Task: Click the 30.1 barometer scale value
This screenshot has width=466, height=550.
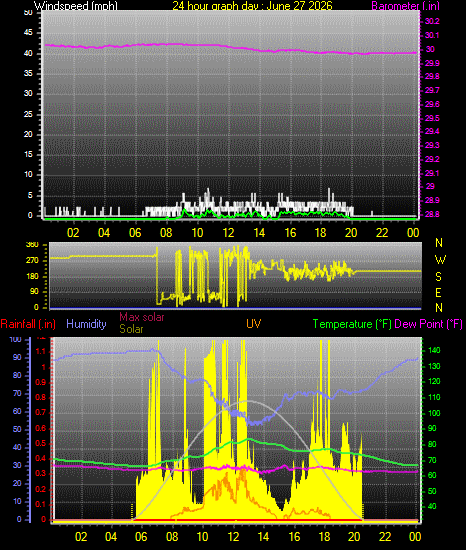Action: (432, 35)
